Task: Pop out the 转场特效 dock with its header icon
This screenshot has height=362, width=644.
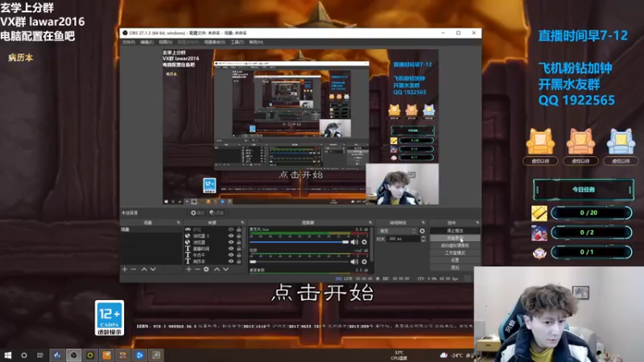Action: [x=423, y=223]
